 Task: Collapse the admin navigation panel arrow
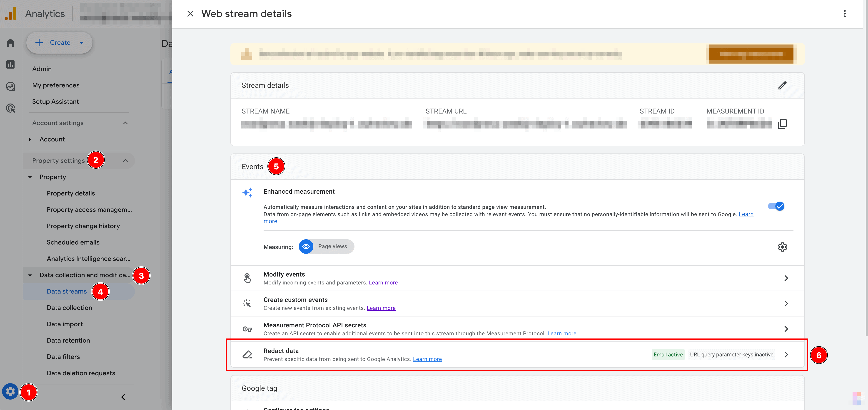(123, 397)
